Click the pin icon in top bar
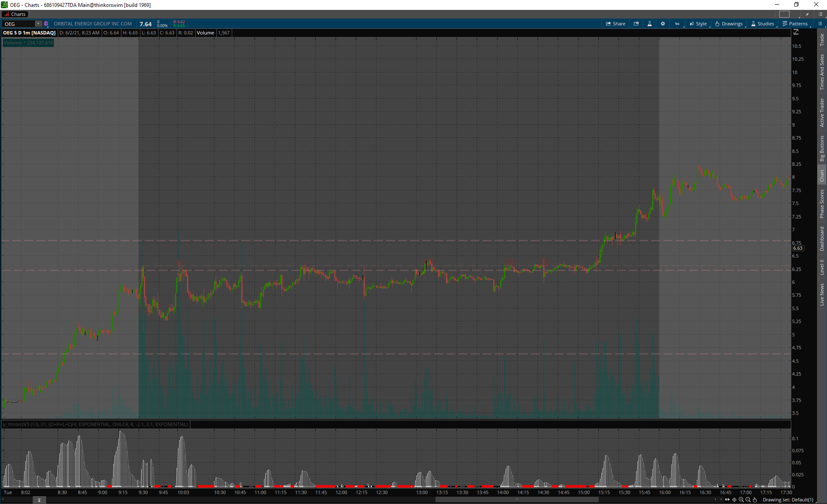This screenshot has height=504, width=827. (x=807, y=14)
